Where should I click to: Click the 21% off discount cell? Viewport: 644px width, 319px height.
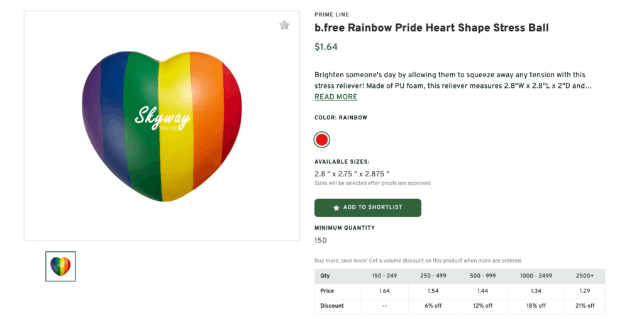coord(585,306)
